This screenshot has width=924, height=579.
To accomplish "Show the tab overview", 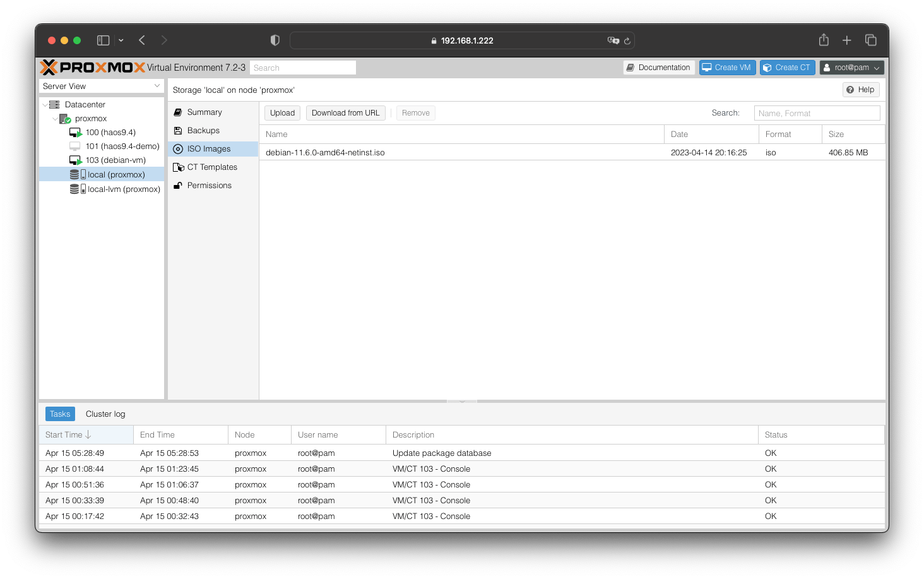I will pyautogui.click(x=871, y=40).
